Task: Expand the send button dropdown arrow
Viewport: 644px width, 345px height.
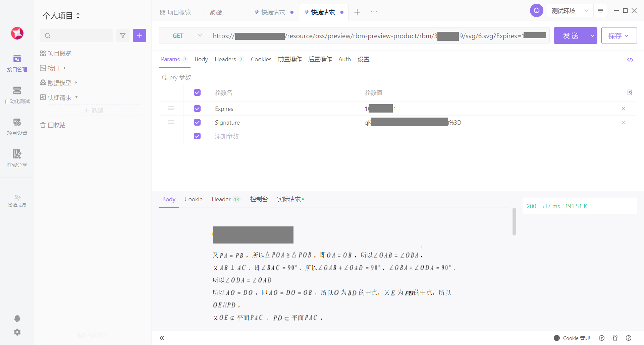Action: tap(592, 36)
